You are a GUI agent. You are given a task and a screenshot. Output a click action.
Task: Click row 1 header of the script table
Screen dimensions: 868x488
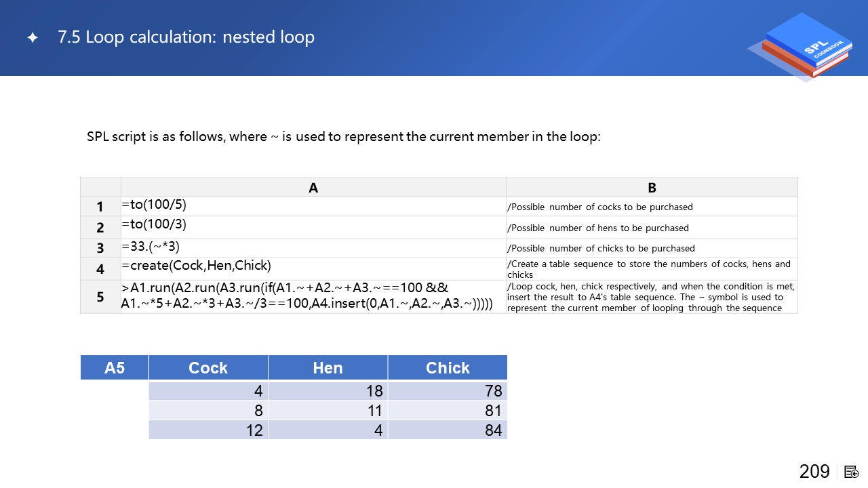click(x=100, y=207)
